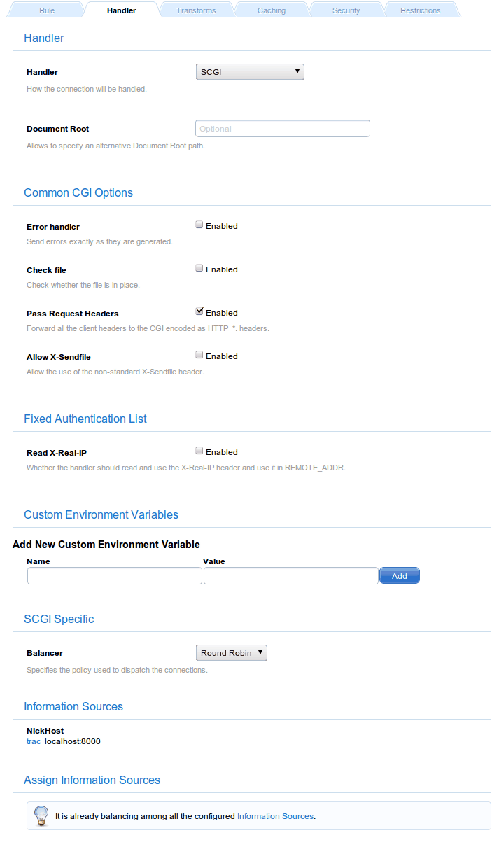Enable the Error handler checkbox
504x842 pixels.
pyautogui.click(x=199, y=225)
